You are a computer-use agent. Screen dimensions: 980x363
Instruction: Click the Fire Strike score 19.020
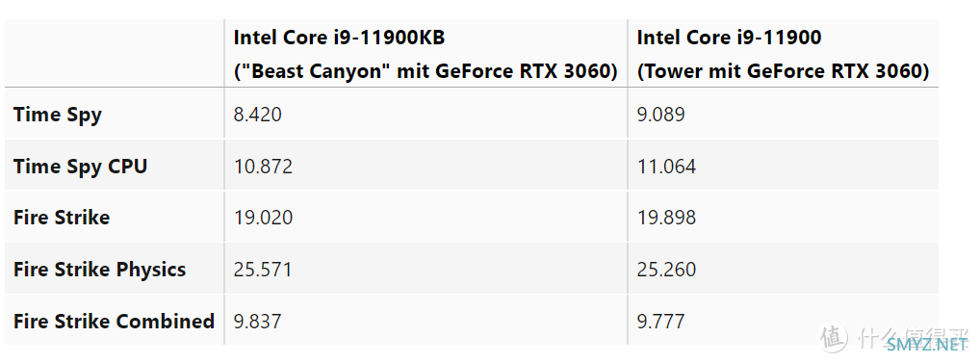pos(263,218)
